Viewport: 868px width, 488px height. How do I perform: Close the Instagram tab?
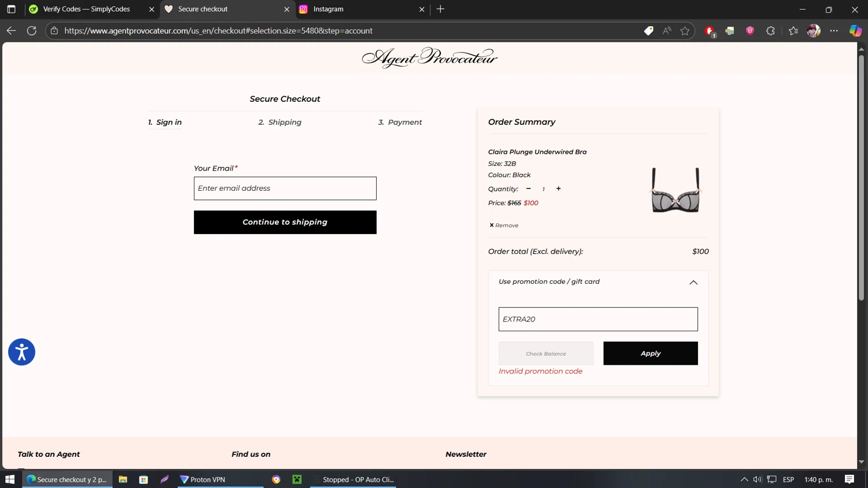422,9
